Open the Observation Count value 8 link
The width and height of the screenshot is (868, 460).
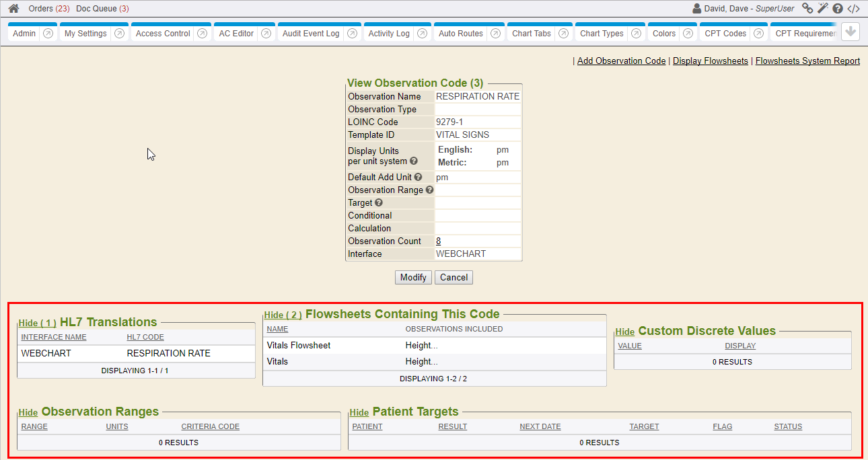(x=439, y=241)
